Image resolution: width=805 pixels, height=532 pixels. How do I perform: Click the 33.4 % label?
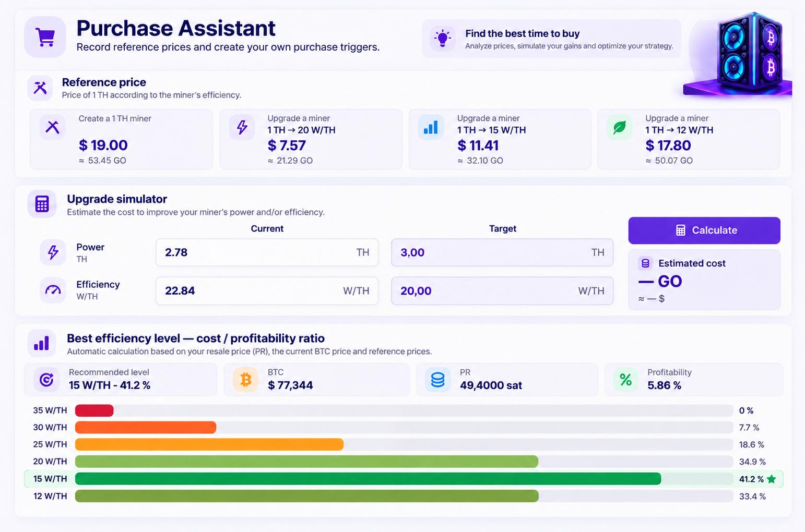752,497
